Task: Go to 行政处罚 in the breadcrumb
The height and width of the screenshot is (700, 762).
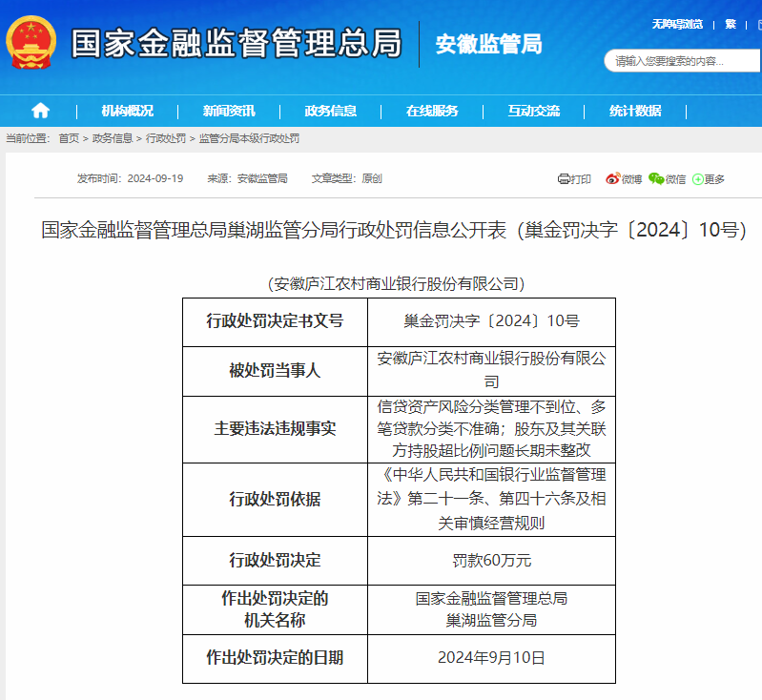Action: pyautogui.click(x=166, y=139)
